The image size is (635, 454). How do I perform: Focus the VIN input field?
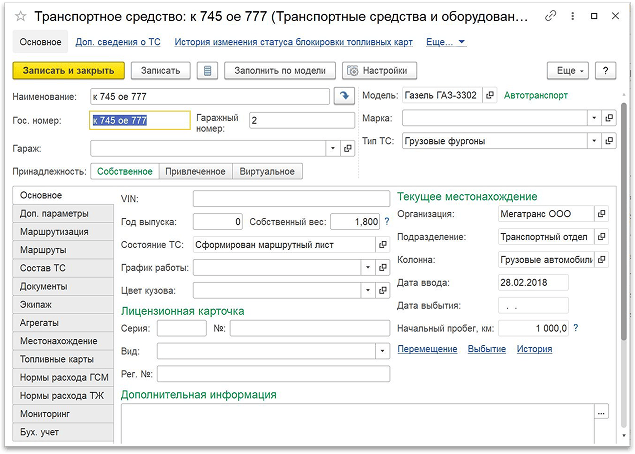pos(291,199)
